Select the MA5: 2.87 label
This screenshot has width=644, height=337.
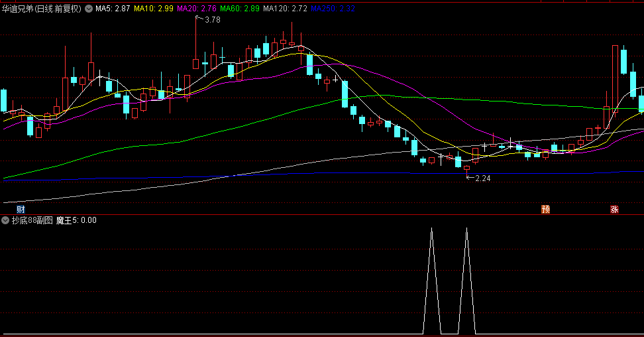tap(113, 9)
